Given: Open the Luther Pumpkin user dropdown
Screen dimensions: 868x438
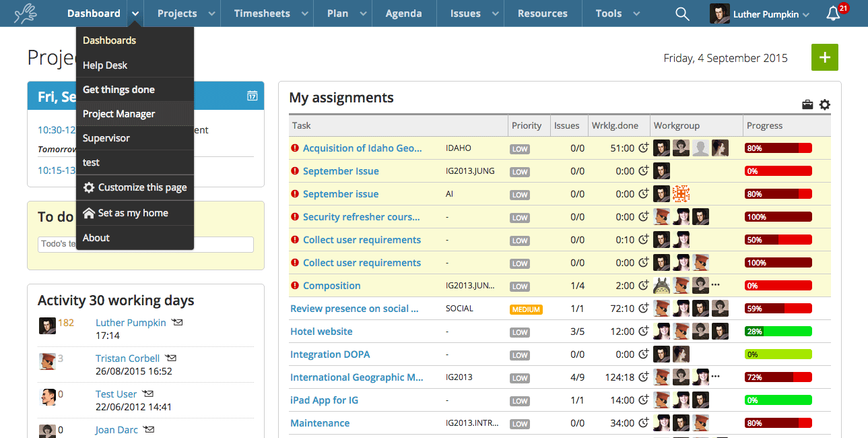Looking at the screenshot, I should tap(760, 13).
